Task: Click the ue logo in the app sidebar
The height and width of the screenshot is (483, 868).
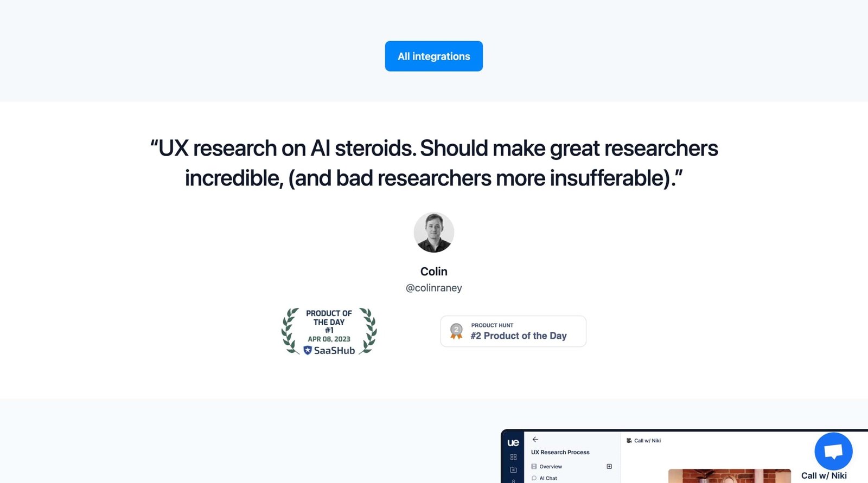Action: (513, 443)
